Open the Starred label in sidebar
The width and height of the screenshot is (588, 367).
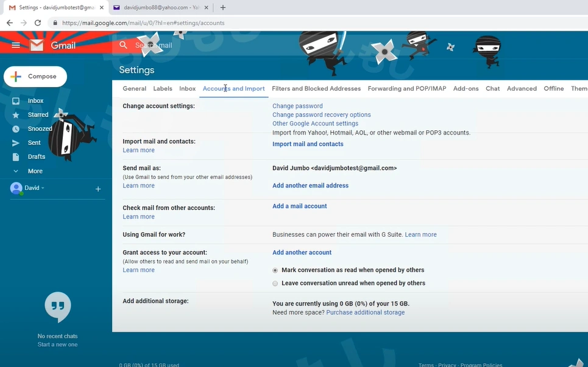[x=38, y=115]
